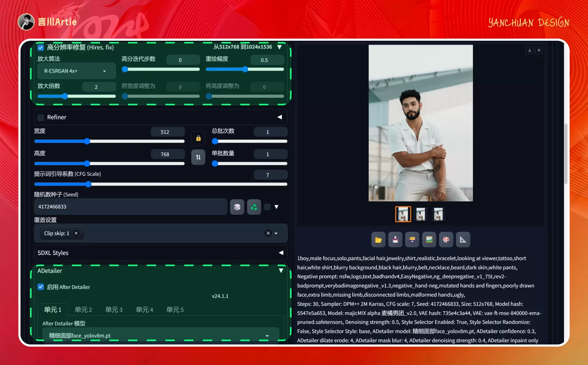
Task: Click the large generated portrait image
Action: point(420,123)
